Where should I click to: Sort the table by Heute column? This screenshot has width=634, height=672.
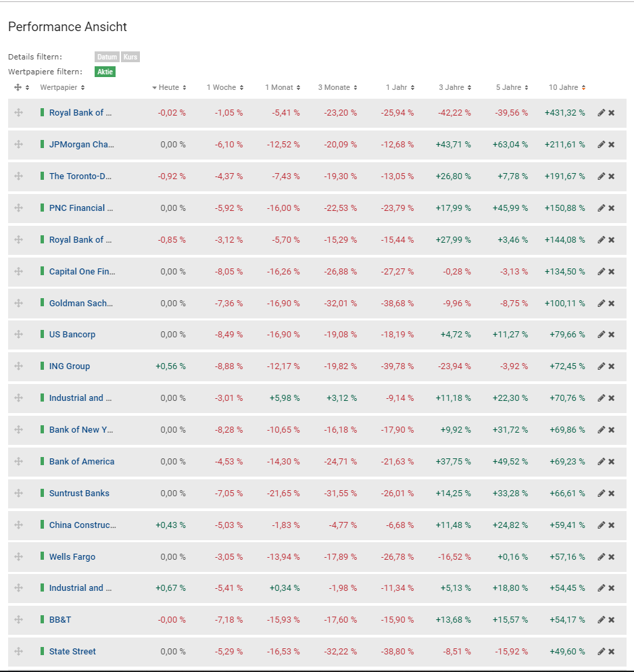point(169,88)
